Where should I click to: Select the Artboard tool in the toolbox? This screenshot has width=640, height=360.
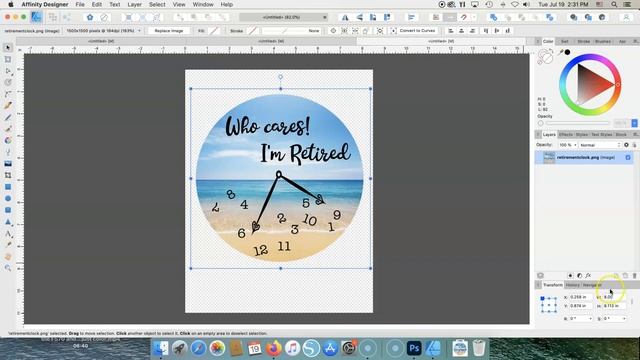pyautogui.click(x=8, y=60)
